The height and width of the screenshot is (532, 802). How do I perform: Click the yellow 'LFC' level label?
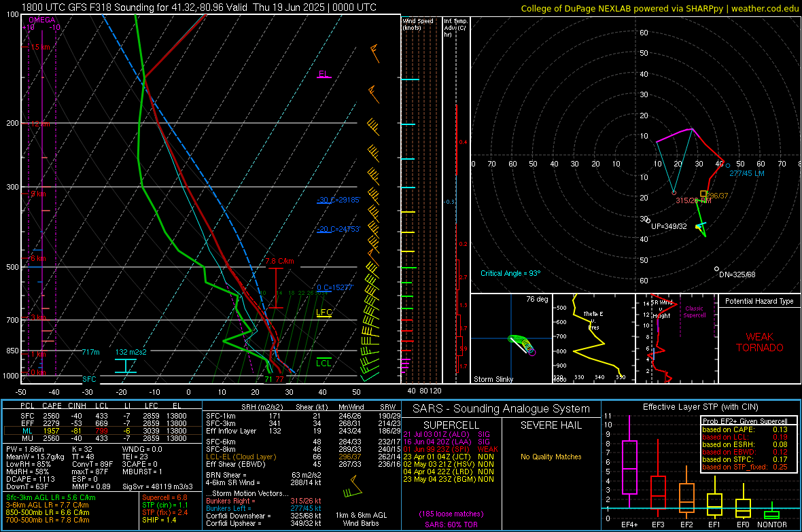[324, 313]
